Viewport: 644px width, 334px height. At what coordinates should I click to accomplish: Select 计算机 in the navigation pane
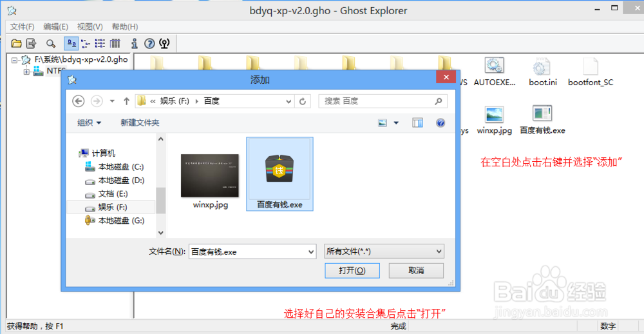point(97,153)
